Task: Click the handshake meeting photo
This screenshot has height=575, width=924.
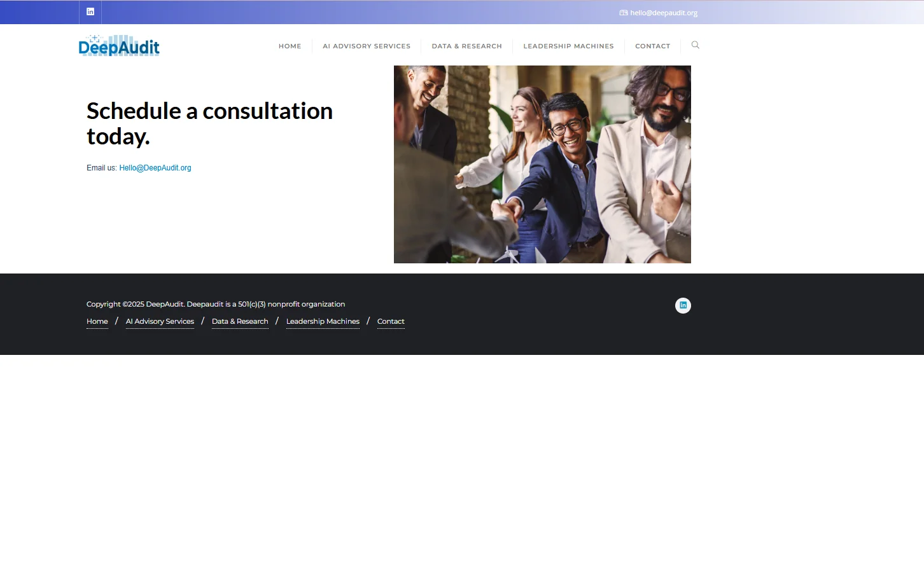Action: 542,164
